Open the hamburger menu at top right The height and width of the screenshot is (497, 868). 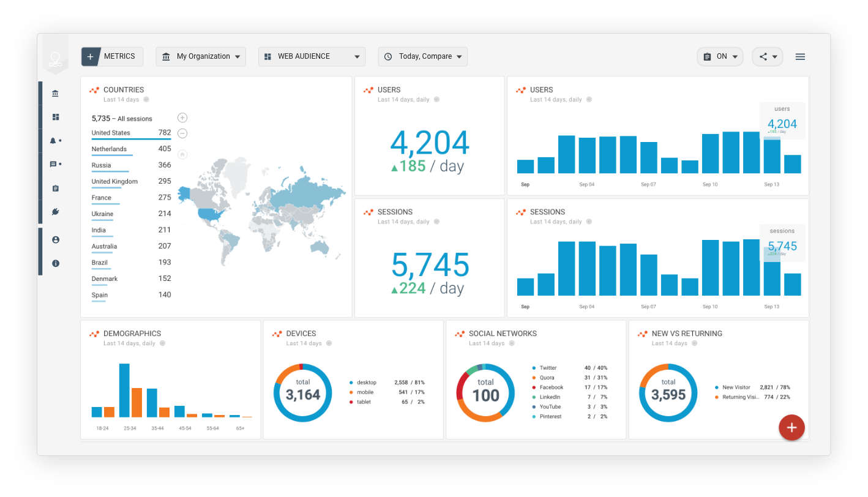800,57
